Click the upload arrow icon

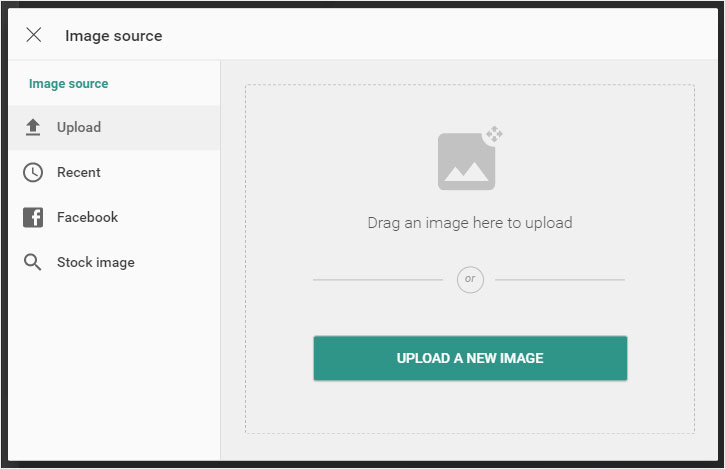coord(33,127)
